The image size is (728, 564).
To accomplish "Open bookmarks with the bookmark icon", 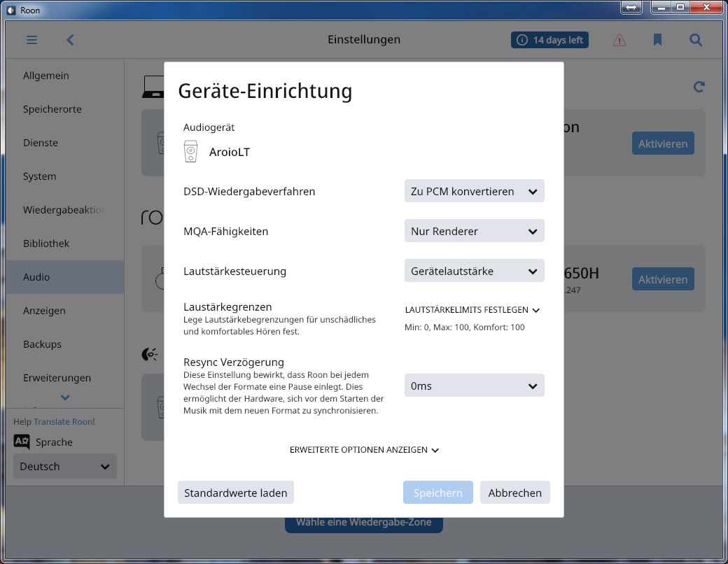I will (x=657, y=40).
